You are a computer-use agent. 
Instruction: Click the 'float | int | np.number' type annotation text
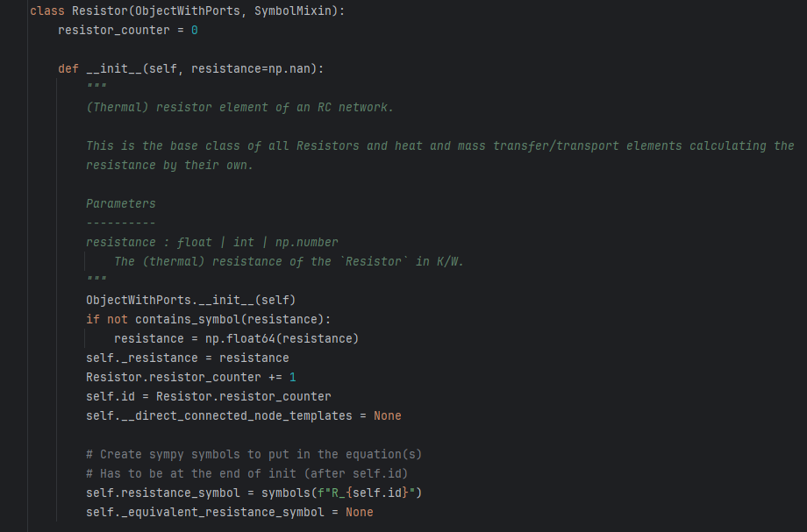pyautogui.click(x=257, y=242)
